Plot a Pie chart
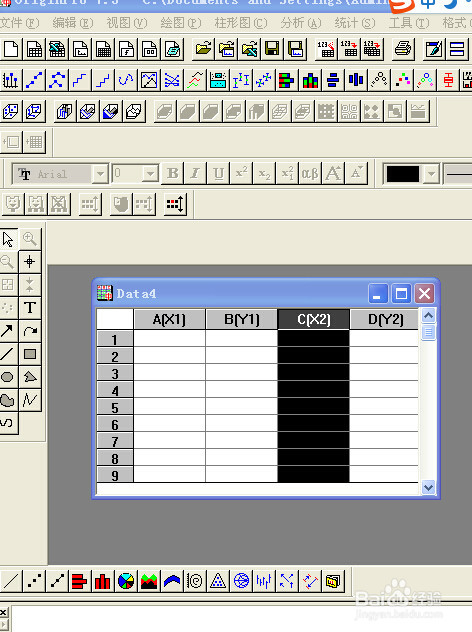Screen dimensions: 472x632 pyautogui.click(x=126, y=581)
